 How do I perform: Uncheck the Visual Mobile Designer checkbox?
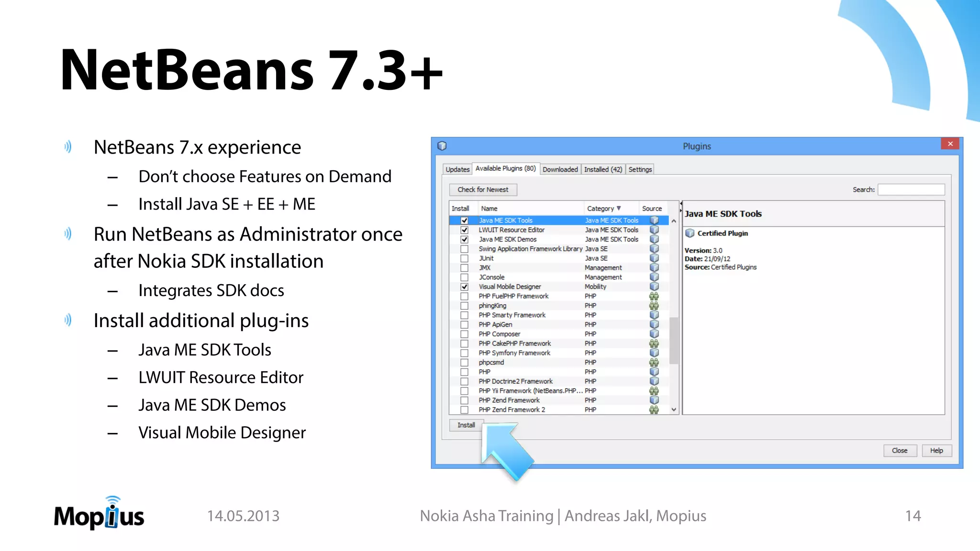[x=464, y=287]
